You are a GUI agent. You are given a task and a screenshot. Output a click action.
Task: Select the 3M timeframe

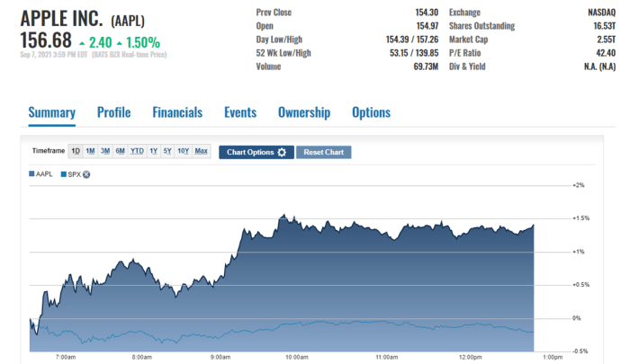(105, 151)
